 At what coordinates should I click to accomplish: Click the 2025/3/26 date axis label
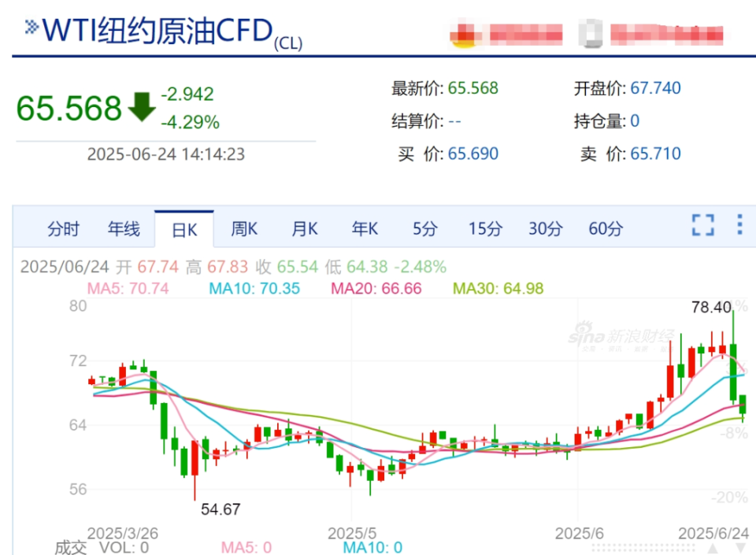click(123, 533)
